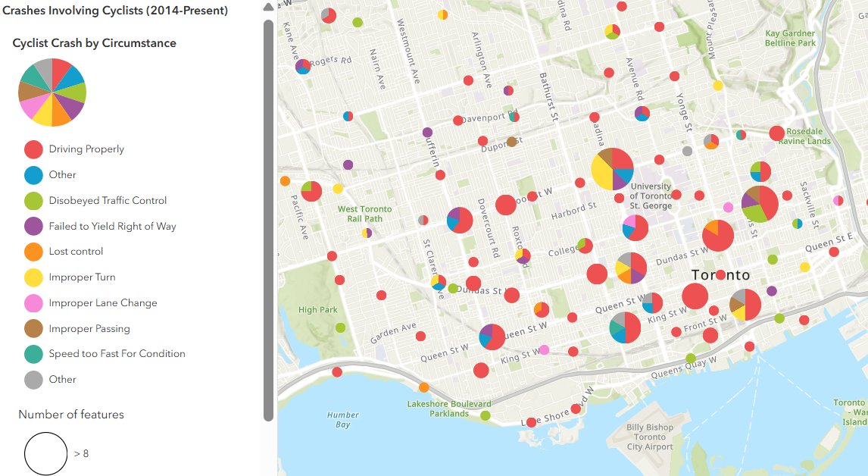Click the High Park map label

point(318,310)
